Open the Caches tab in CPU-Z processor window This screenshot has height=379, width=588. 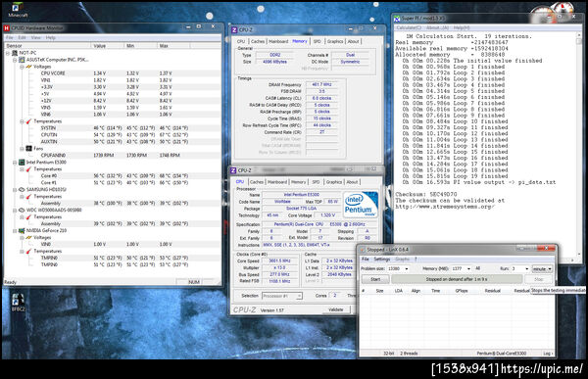tap(257, 182)
